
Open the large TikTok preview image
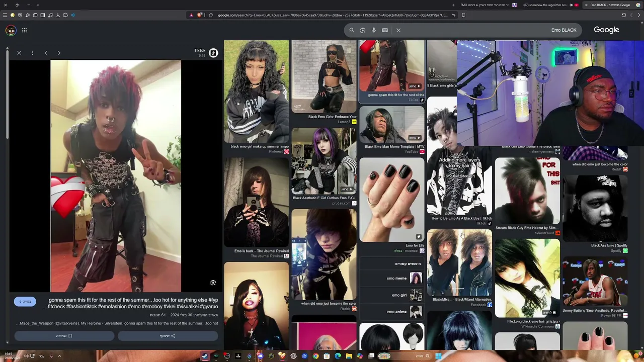click(116, 176)
